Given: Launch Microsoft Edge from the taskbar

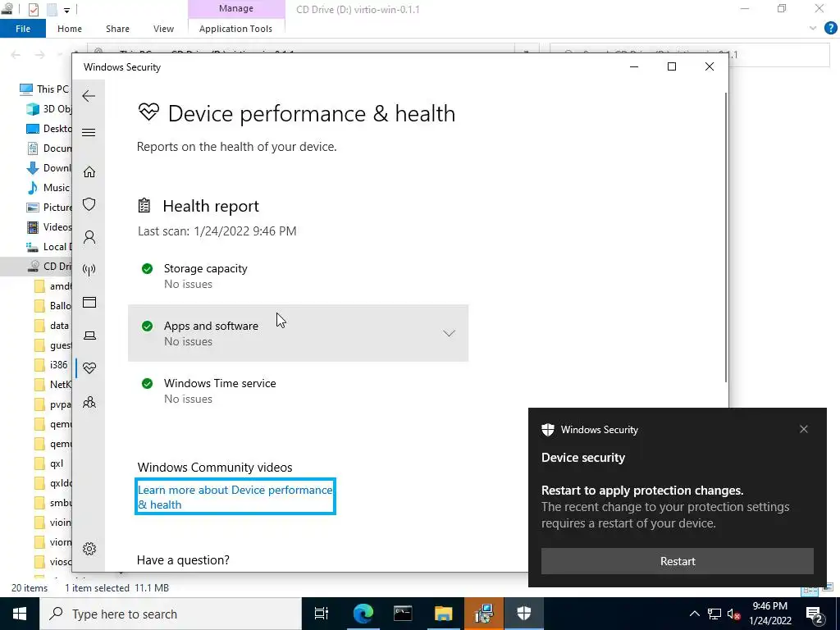Looking at the screenshot, I should pyautogui.click(x=363, y=614).
